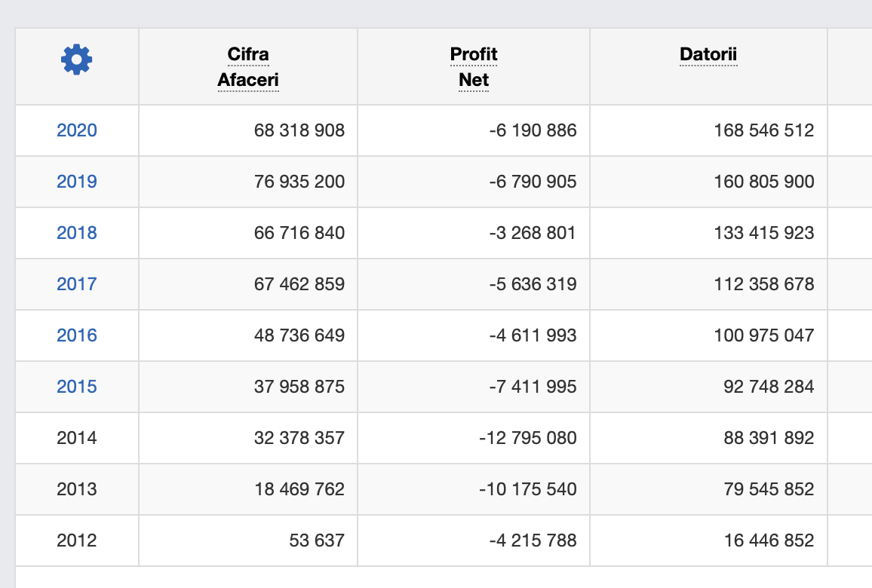Select the 2017 year link
The height and width of the screenshot is (588, 872).
point(77,284)
